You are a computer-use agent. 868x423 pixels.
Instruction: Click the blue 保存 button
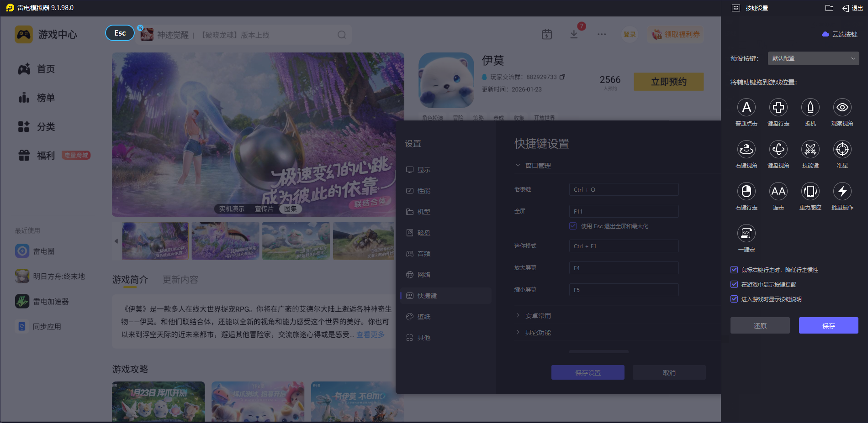point(828,325)
